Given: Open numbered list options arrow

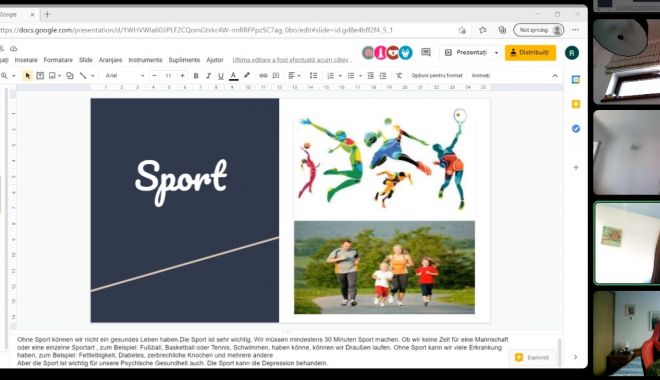Looking at the screenshot, I should pos(340,76).
